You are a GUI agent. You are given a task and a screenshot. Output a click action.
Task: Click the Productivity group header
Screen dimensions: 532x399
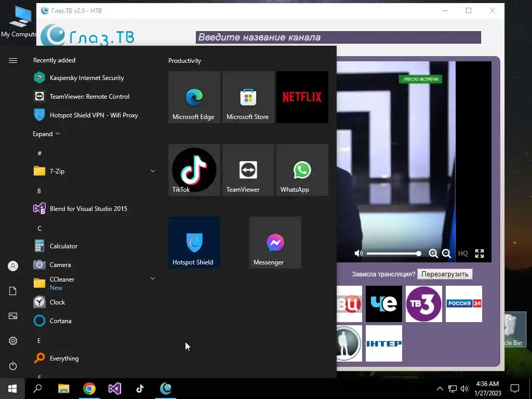point(184,61)
